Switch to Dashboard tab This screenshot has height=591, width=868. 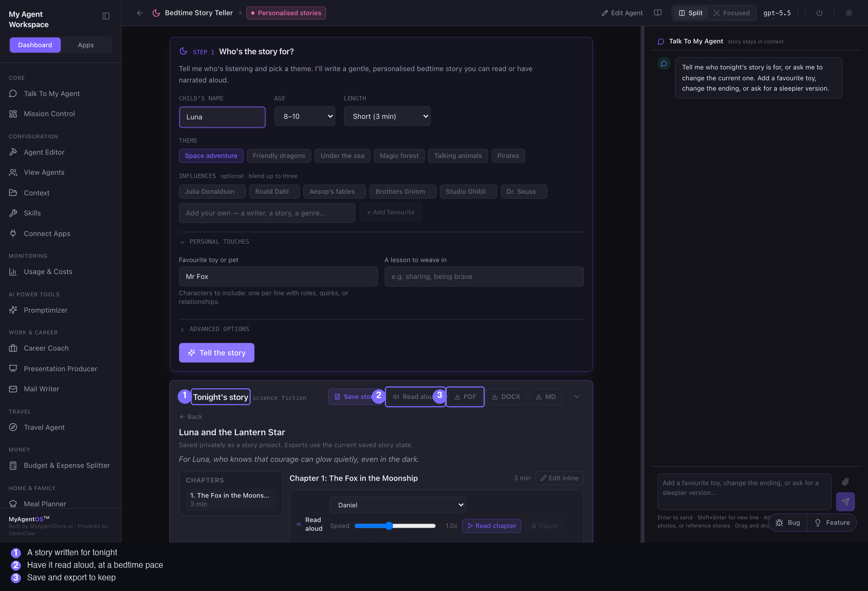point(35,45)
